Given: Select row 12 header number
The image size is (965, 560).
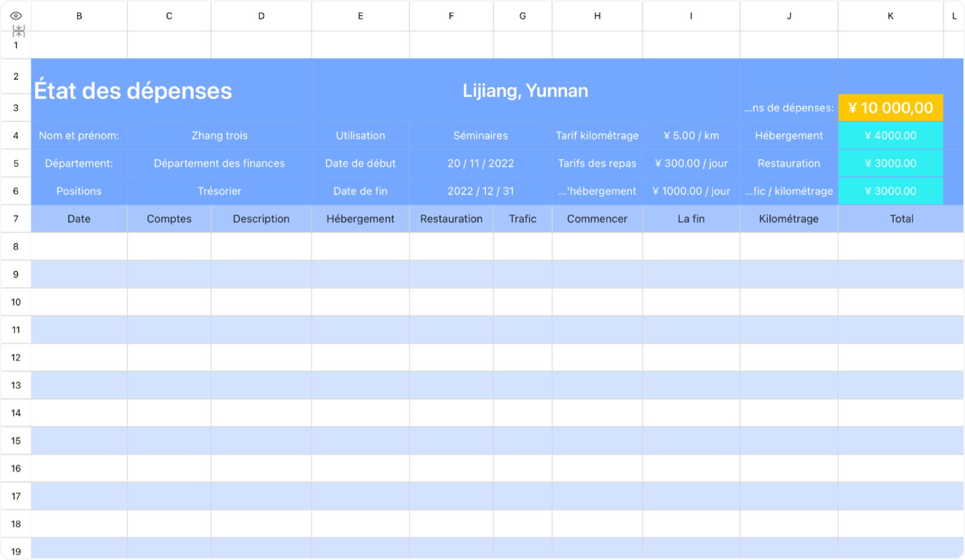Looking at the screenshot, I should pyautogui.click(x=16, y=358).
